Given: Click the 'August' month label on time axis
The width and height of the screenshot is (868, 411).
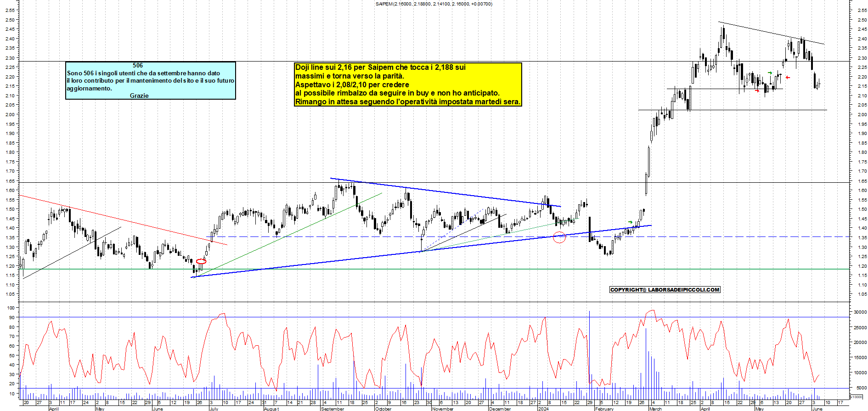Looking at the screenshot, I should point(271,409).
